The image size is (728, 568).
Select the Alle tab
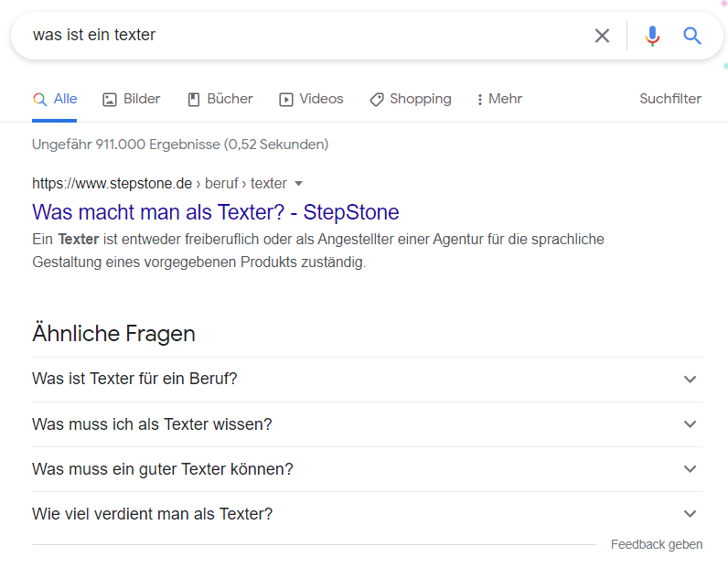(x=54, y=99)
